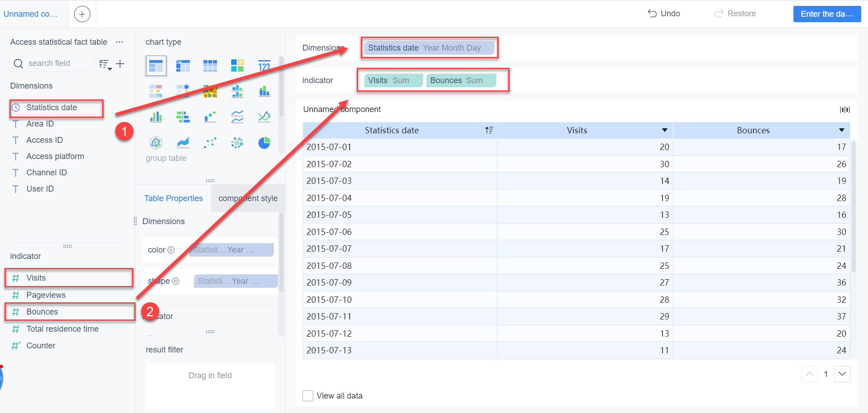Image resolution: width=868 pixels, height=413 pixels.
Task: Click the Undo button
Action: pyautogui.click(x=664, y=14)
